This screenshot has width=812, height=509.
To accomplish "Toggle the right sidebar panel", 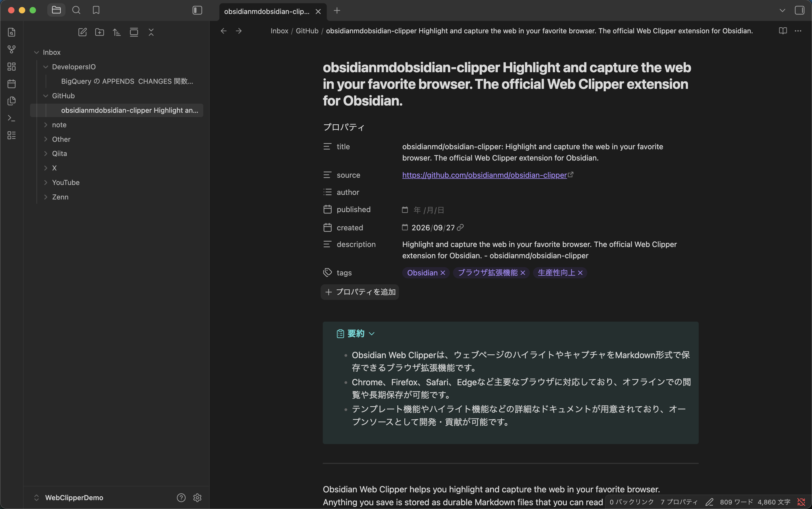I will (x=800, y=10).
